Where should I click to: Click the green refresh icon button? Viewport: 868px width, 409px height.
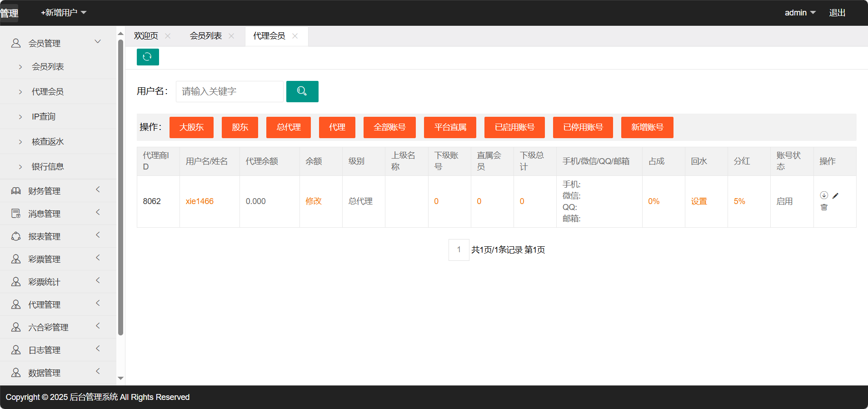148,57
